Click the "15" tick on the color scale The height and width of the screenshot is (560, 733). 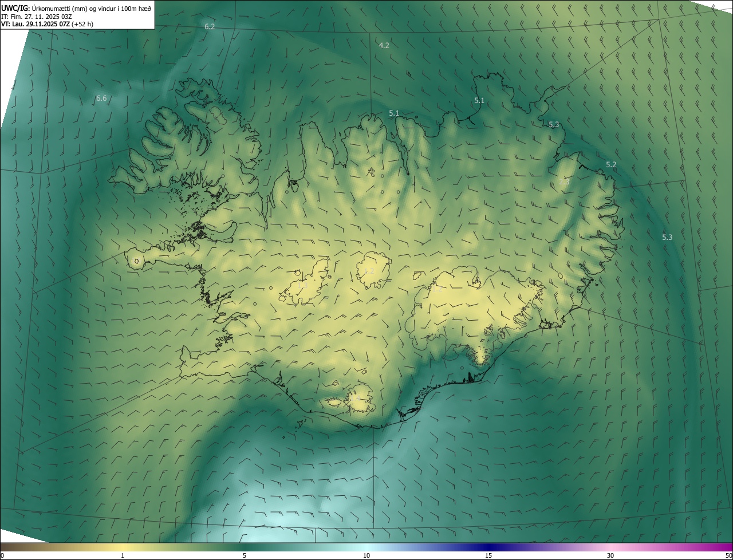point(488,555)
